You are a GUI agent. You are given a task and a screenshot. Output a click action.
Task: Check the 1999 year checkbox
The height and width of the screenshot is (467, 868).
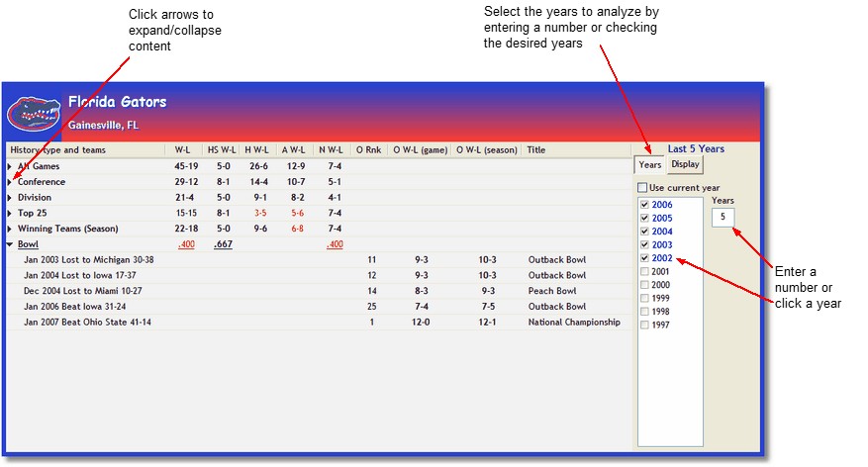click(644, 298)
